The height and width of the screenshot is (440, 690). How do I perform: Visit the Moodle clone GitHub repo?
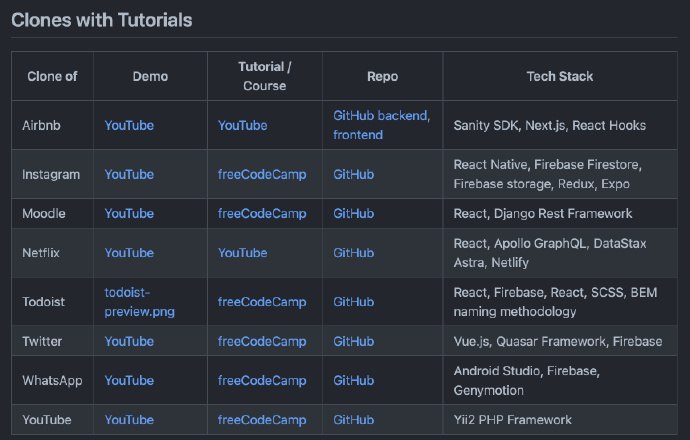353,213
